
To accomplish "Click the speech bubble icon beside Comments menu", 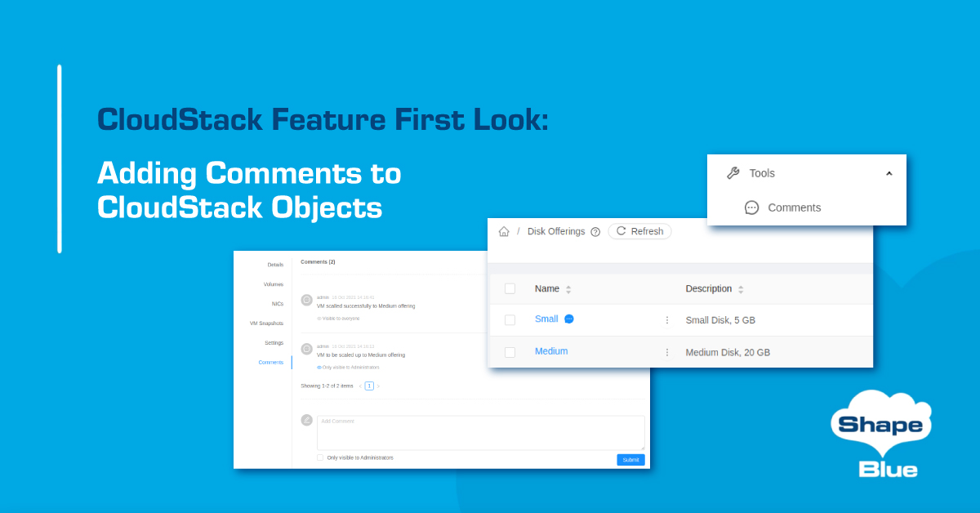I will (751, 207).
